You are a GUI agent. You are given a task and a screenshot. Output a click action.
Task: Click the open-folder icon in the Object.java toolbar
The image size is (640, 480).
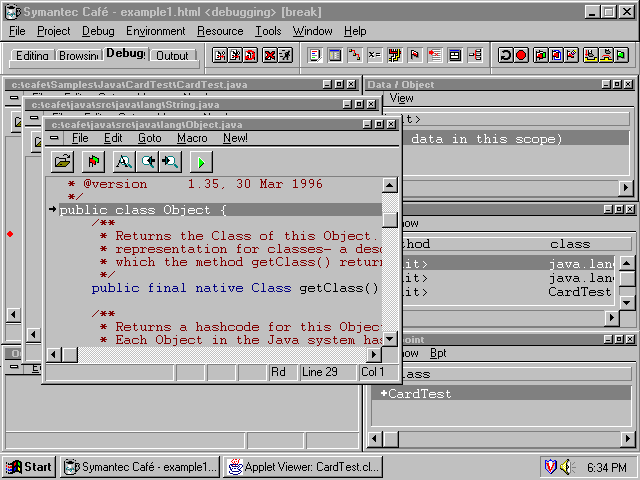point(62,162)
